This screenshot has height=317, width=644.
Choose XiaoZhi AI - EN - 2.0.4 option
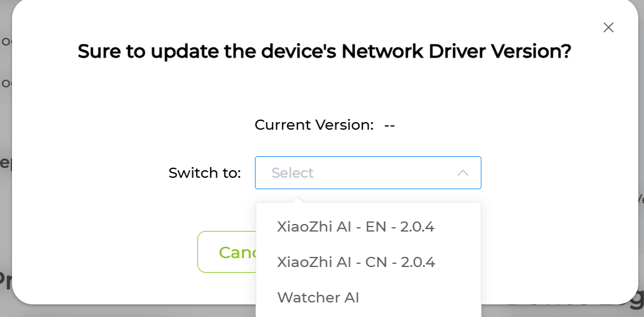coord(356,227)
